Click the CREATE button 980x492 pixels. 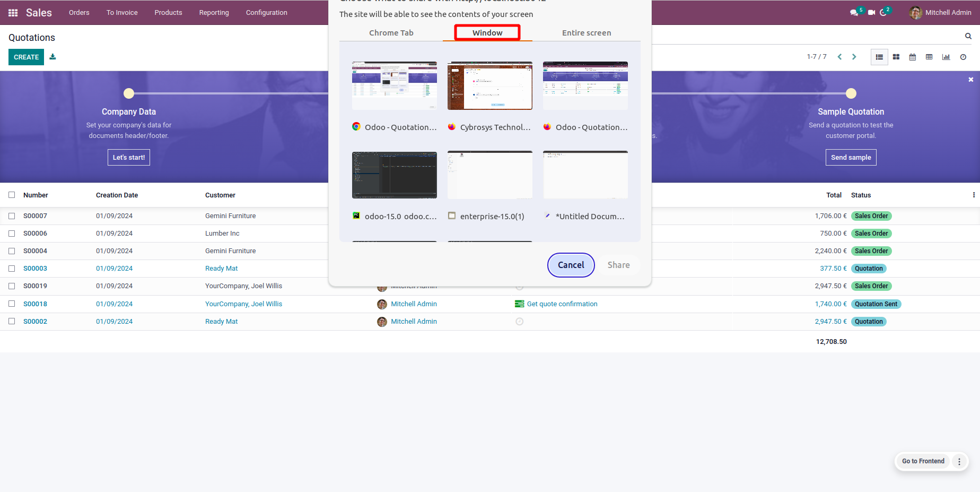click(27, 57)
